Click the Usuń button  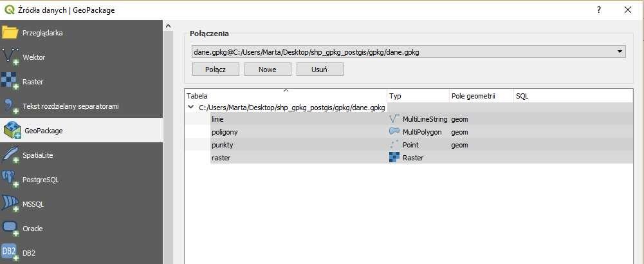click(320, 70)
